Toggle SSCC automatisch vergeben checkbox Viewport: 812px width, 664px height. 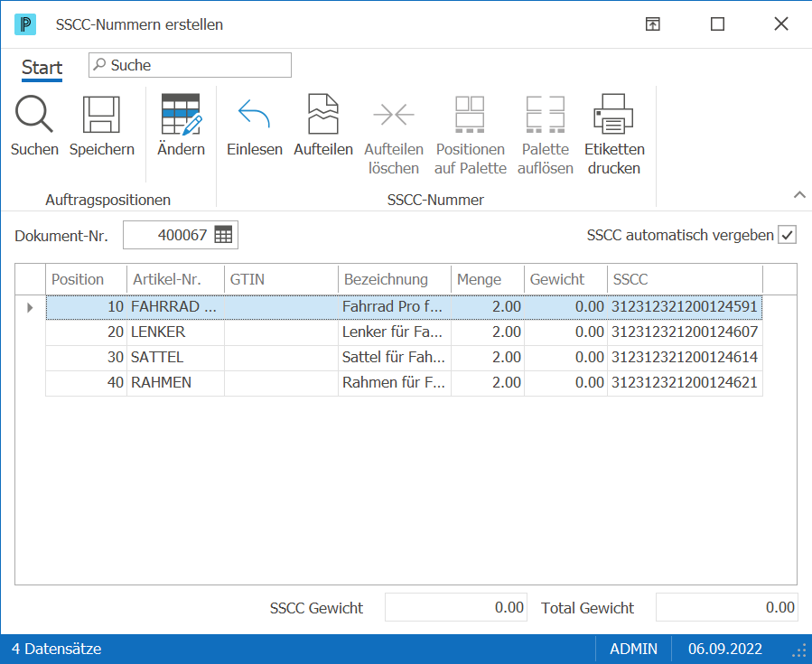click(787, 235)
